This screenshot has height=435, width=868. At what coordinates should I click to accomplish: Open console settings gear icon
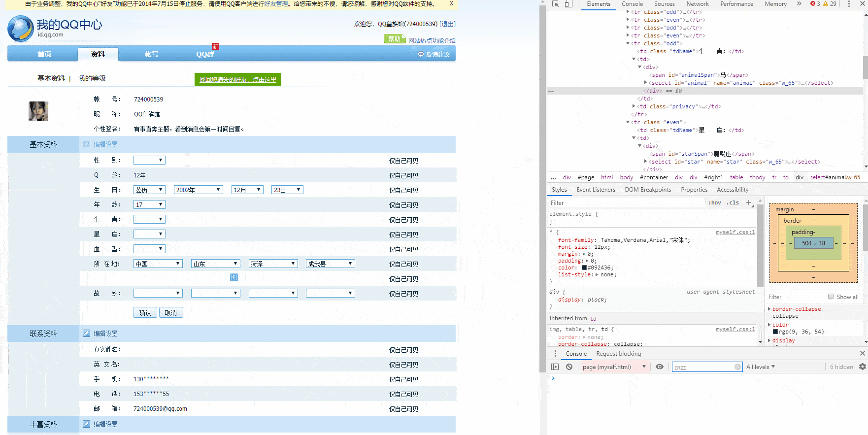[x=862, y=367]
